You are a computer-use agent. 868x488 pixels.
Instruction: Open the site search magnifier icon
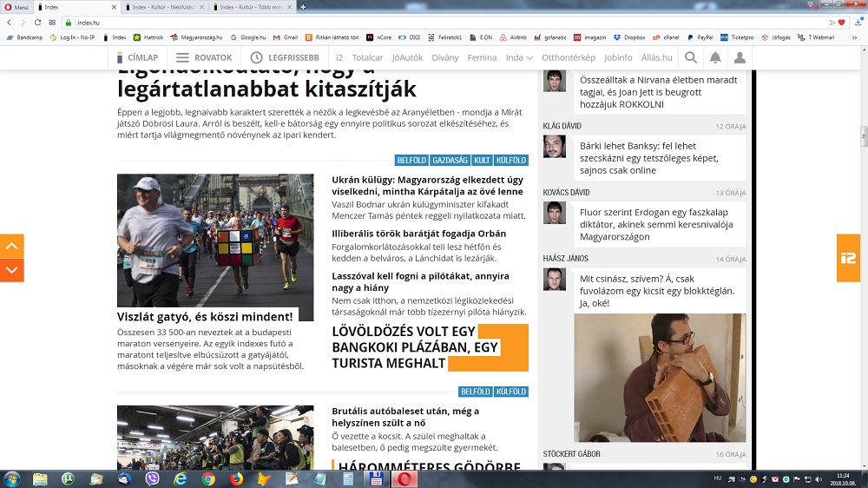pos(691,57)
